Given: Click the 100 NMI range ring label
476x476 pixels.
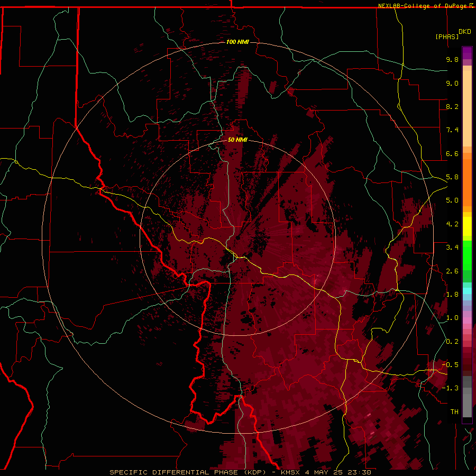Looking at the screenshot, I should [x=237, y=42].
